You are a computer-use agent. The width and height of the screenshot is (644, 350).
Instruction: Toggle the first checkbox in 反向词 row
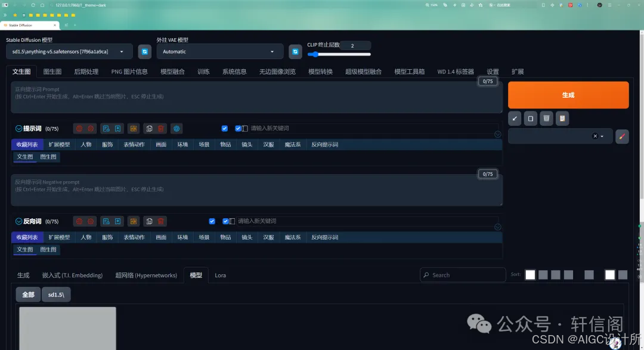point(212,221)
